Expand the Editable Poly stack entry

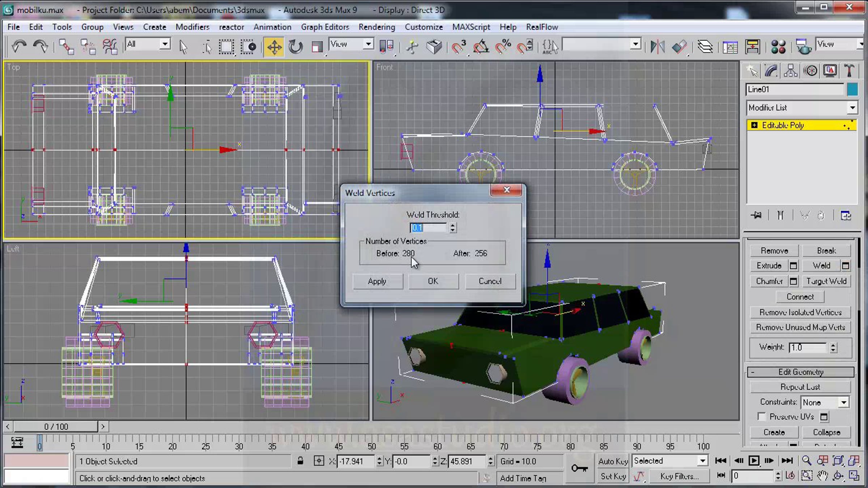(754, 125)
